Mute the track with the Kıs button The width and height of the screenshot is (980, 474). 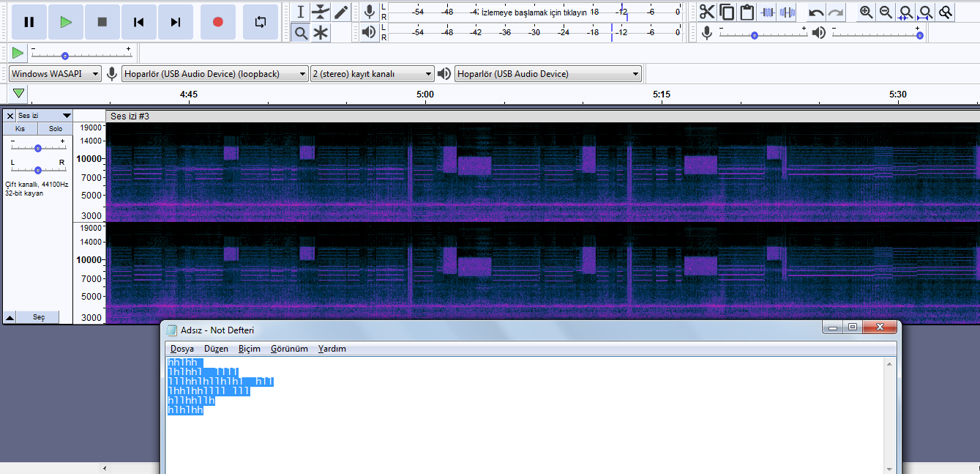(x=20, y=128)
